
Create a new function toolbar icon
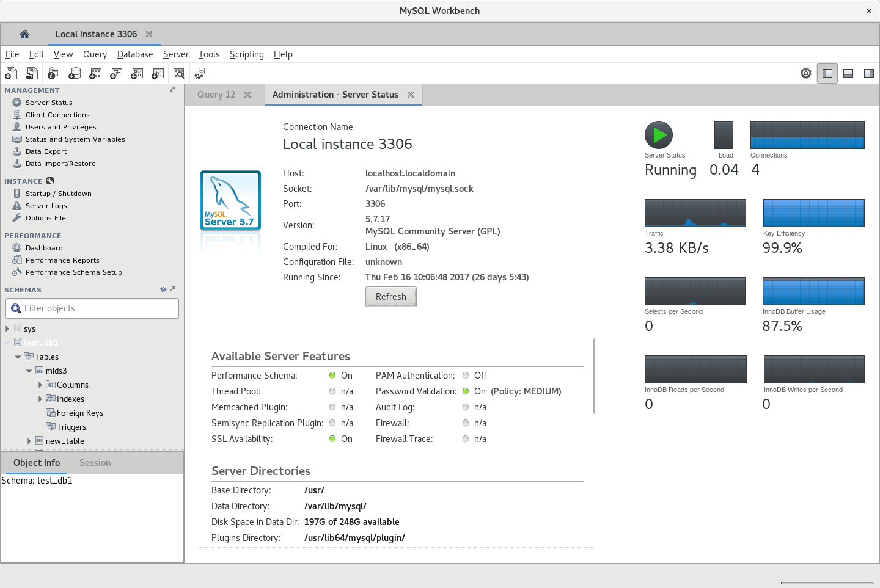[158, 73]
